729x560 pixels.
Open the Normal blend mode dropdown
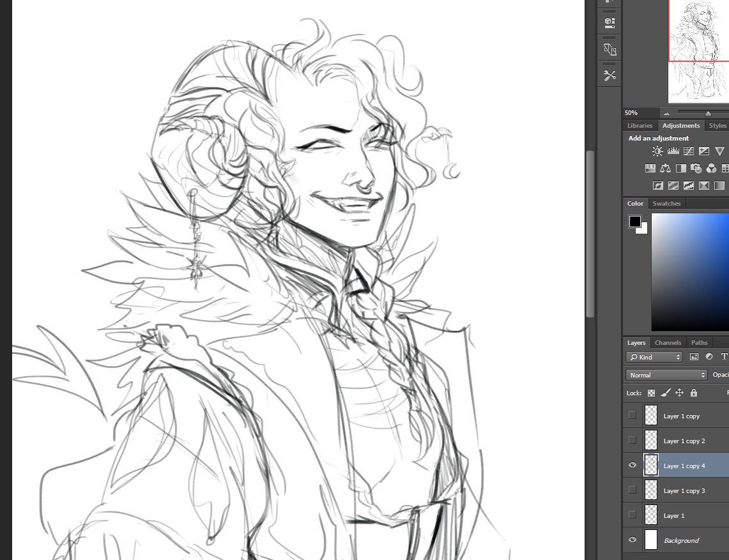click(666, 375)
